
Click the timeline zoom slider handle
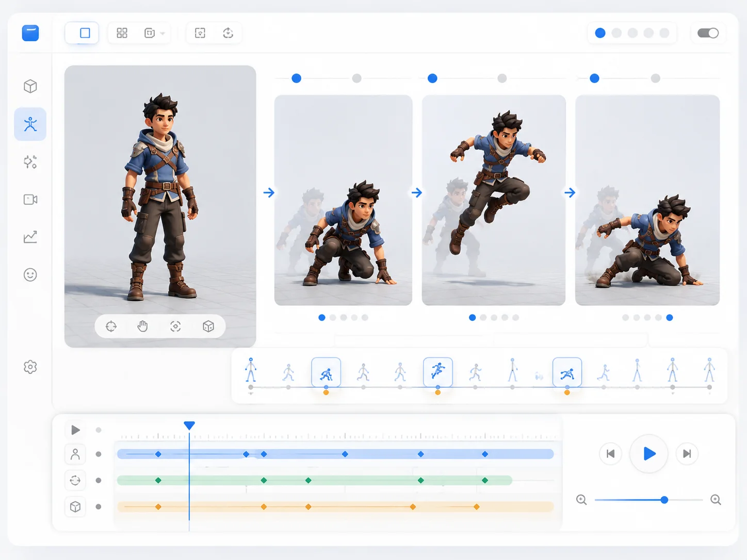(x=664, y=500)
